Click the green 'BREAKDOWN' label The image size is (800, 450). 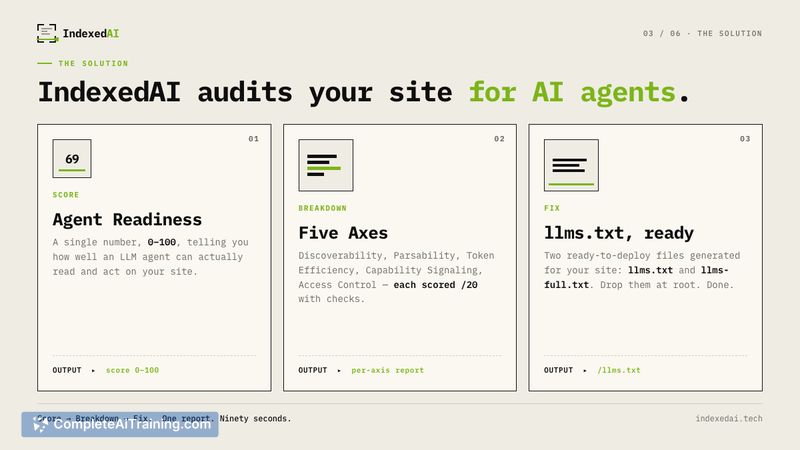pos(322,208)
